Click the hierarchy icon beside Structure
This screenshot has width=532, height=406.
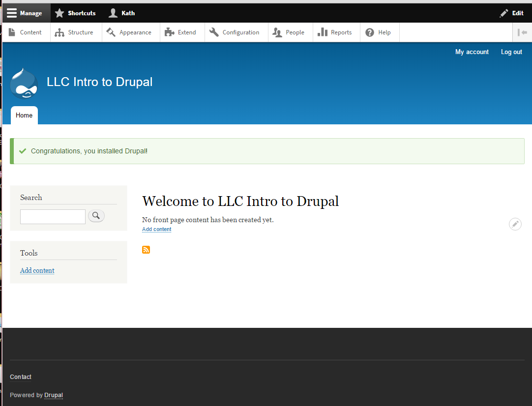[59, 32]
